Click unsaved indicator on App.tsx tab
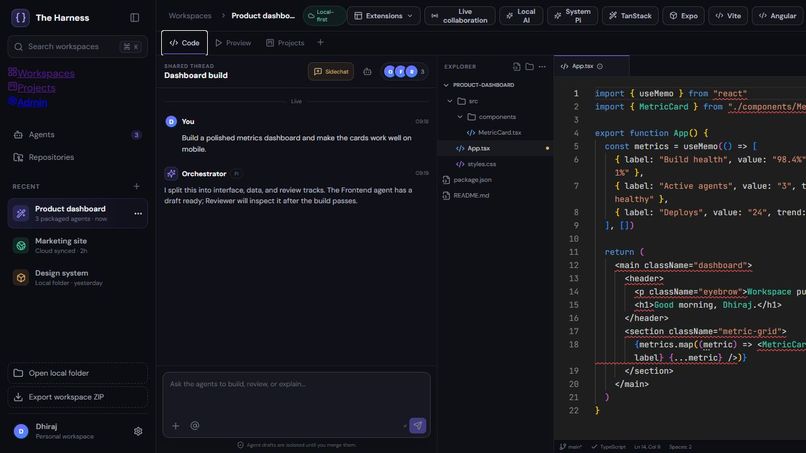 (x=600, y=66)
